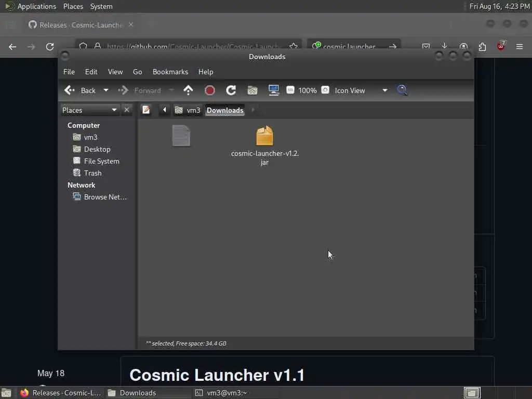Click the Network heading in the sidebar
The image size is (532, 399).
[x=81, y=185]
